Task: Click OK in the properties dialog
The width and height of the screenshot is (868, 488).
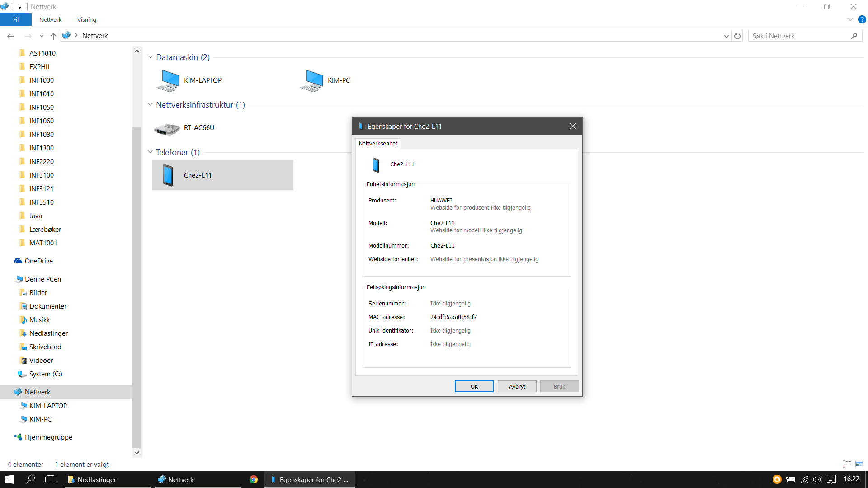Action: (474, 386)
